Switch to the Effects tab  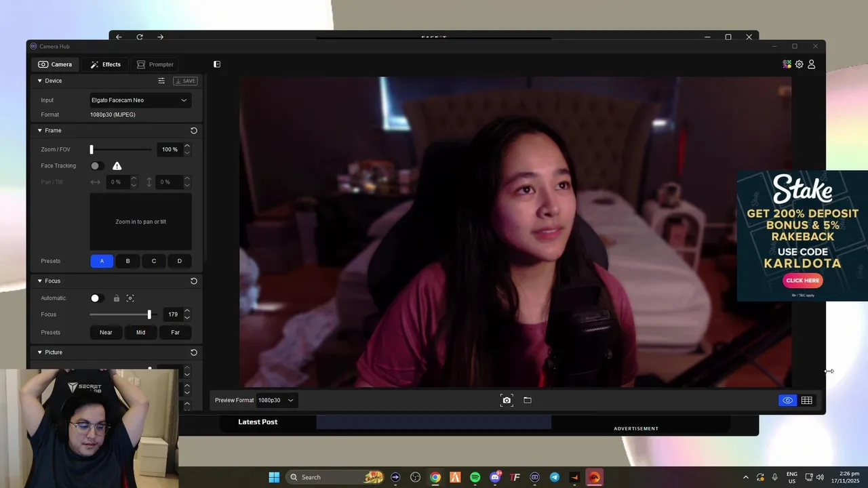[106, 64]
